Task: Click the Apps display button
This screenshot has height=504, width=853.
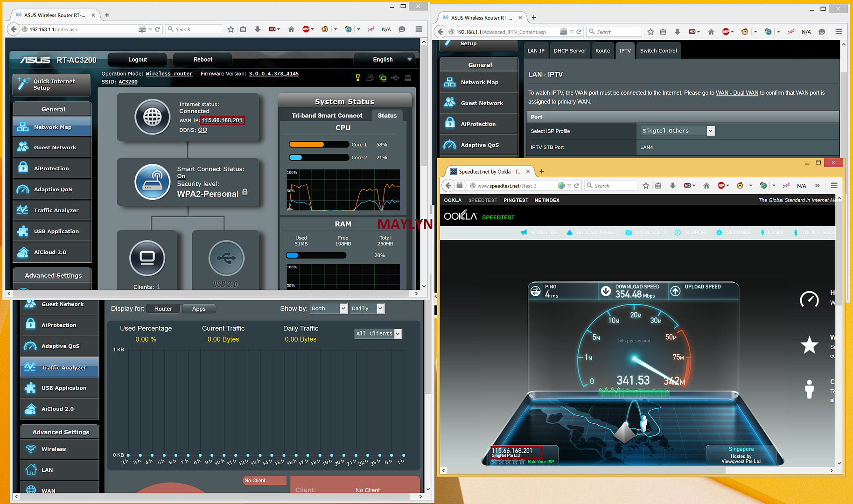Action: tap(199, 308)
